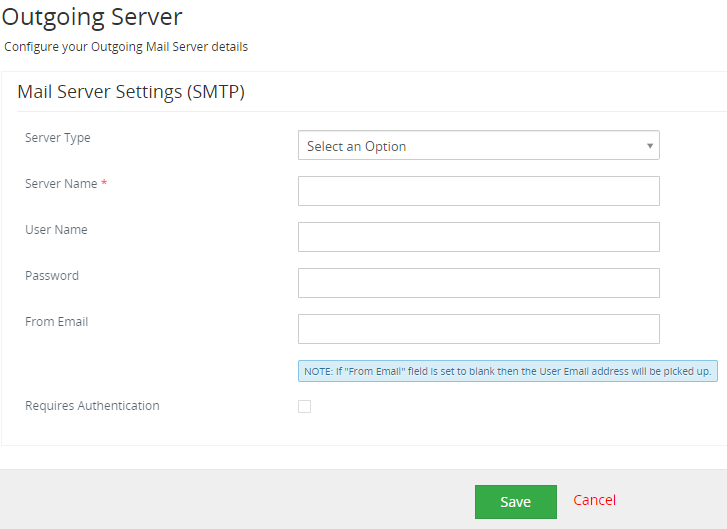The image size is (727, 529).
Task: Click the 'Server Type' label
Action: 57,138
